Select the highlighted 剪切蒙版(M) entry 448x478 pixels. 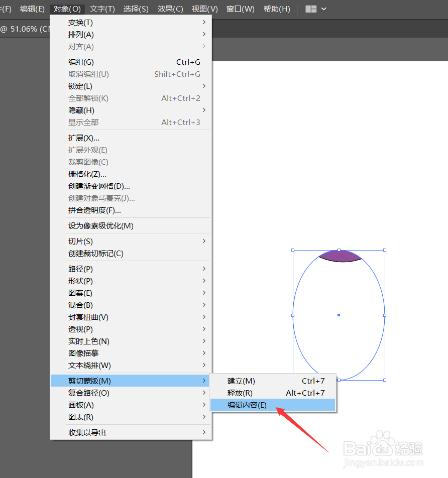click(131, 381)
